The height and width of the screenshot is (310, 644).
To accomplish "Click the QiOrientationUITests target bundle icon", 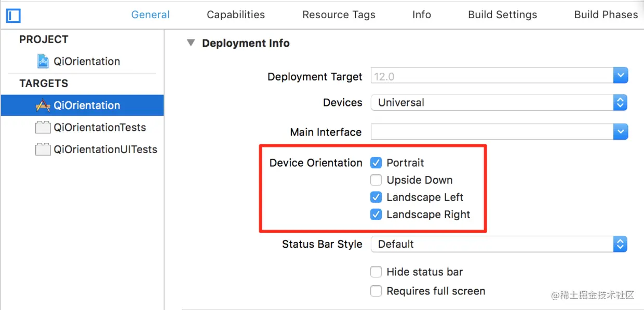I will tap(43, 150).
